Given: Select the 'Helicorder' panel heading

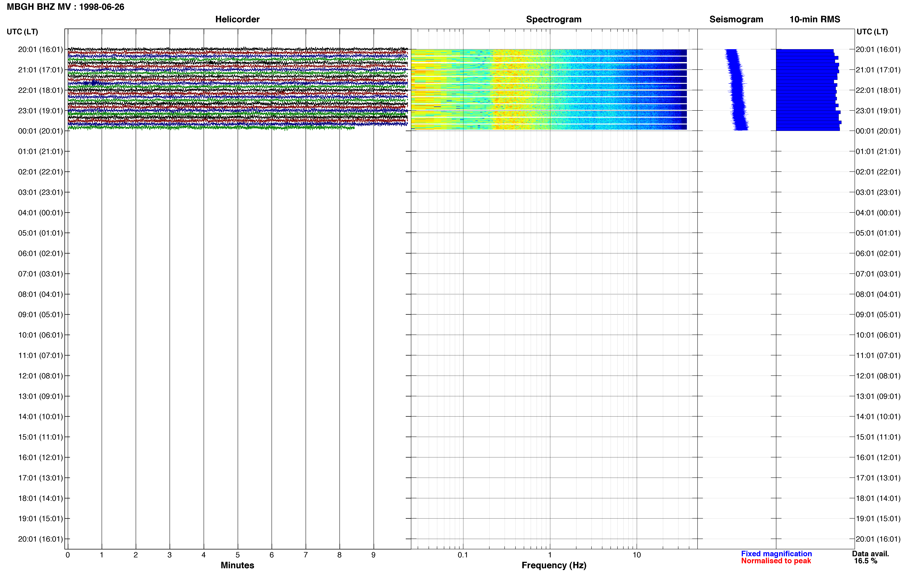Looking at the screenshot, I should 237,19.
